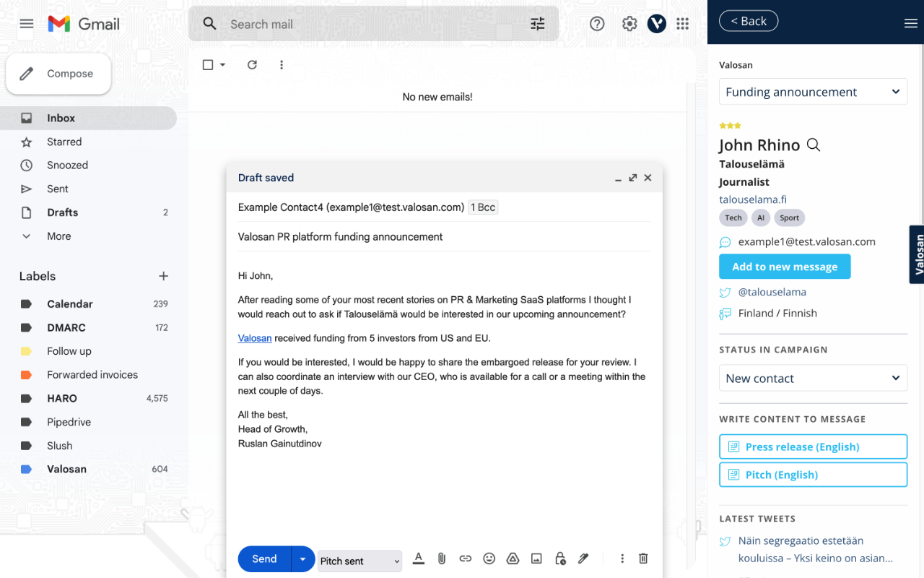Click the Valosan extension icon in header
This screenshot has height=578, width=924.
pyautogui.click(x=656, y=24)
